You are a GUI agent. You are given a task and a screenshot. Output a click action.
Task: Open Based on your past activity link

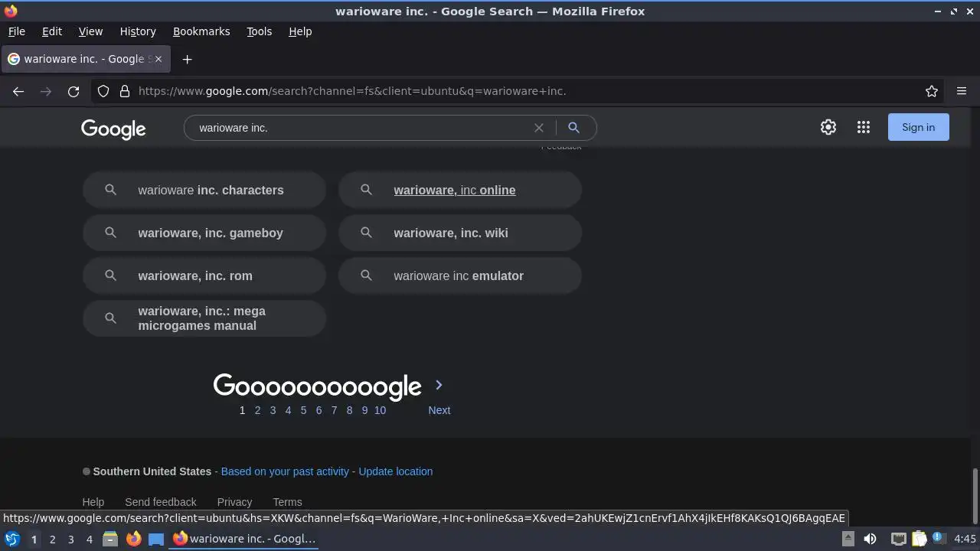pos(285,471)
